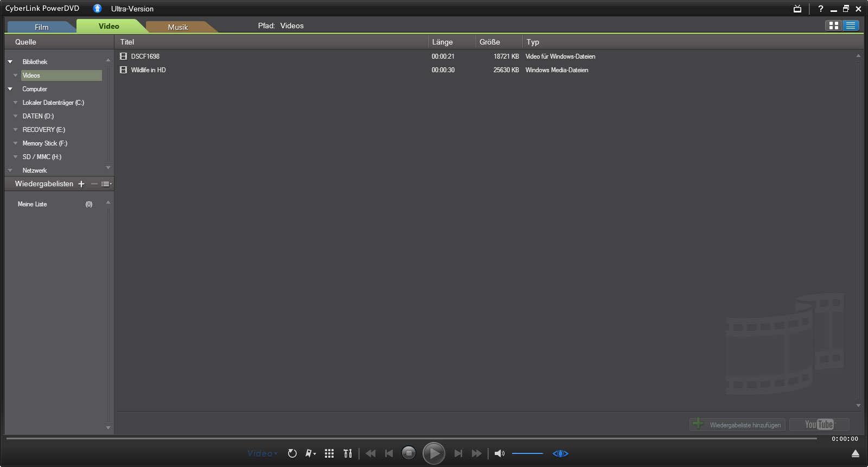Click the eject triangle icon
Image resolution: width=868 pixels, height=467 pixels.
click(x=856, y=453)
